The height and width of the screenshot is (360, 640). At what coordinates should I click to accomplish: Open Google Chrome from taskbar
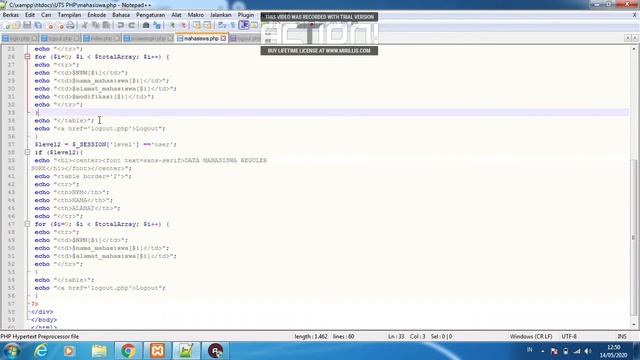(x=128, y=351)
